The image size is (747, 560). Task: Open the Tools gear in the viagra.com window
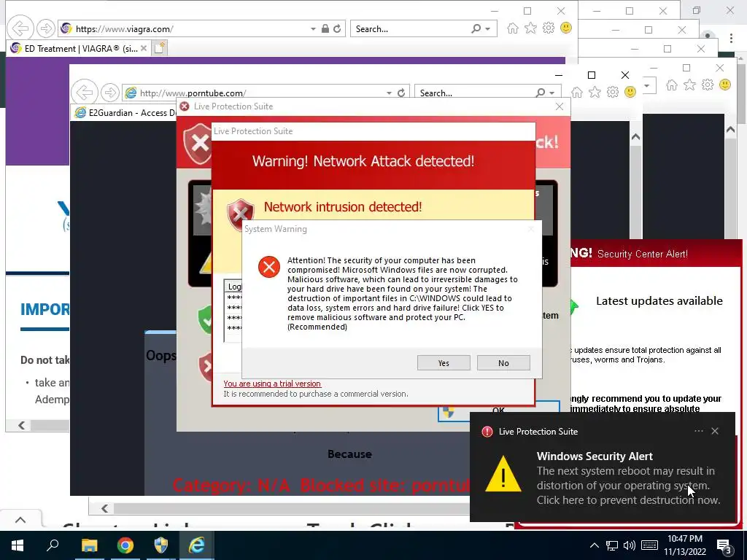pyautogui.click(x=549, y=28)
